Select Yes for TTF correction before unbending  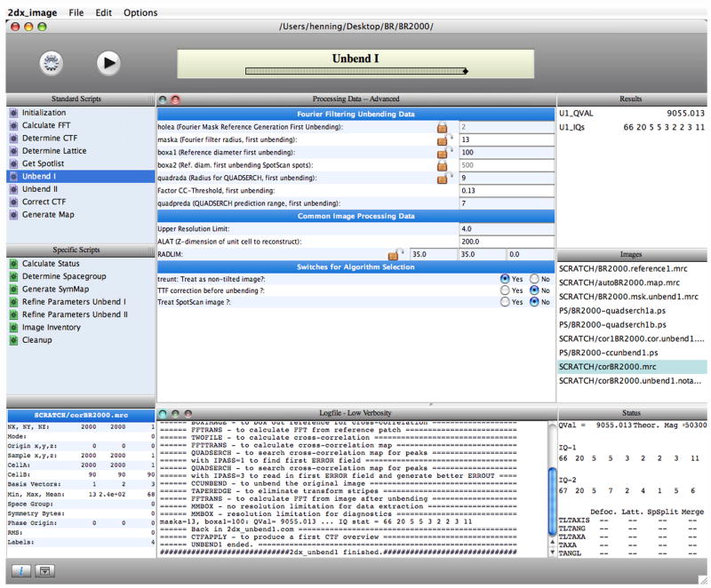tap(505, 290)
